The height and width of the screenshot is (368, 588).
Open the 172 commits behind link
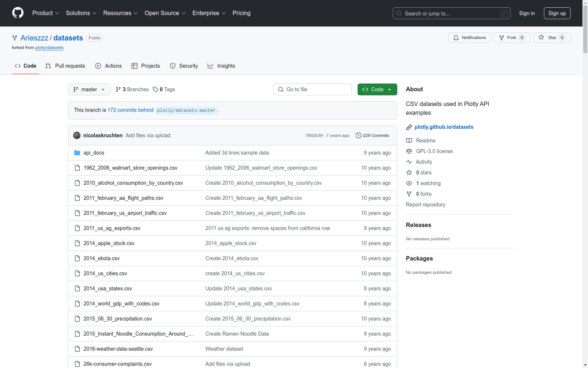point(130,110)
